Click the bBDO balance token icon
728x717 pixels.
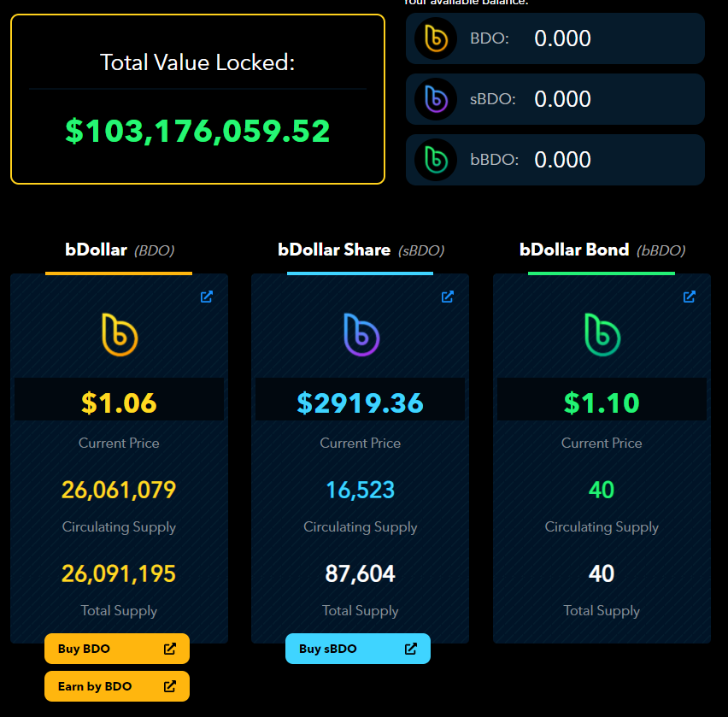pos(436,160)
